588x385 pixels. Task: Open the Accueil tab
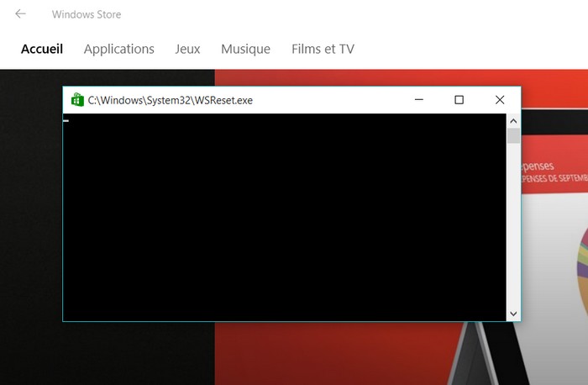(42, 49)
